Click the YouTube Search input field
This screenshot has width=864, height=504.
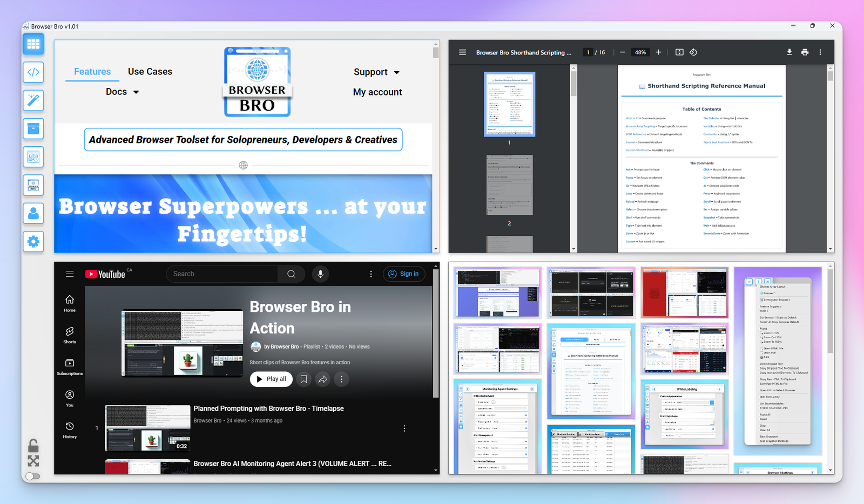(x=222, y=274)
